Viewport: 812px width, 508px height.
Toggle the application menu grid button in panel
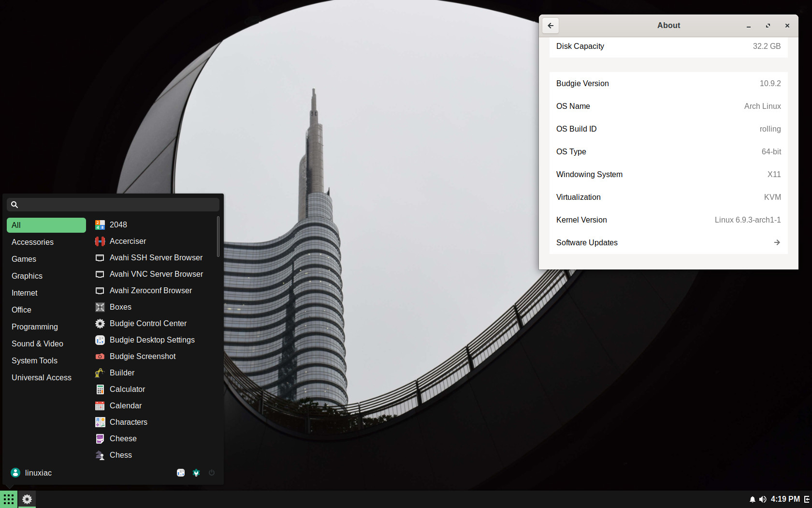[x=9, y=499]
